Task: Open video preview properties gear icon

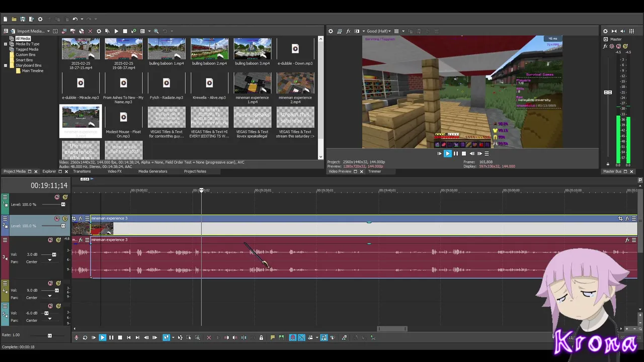Action: pyautogui.click(x=331, y=31)
